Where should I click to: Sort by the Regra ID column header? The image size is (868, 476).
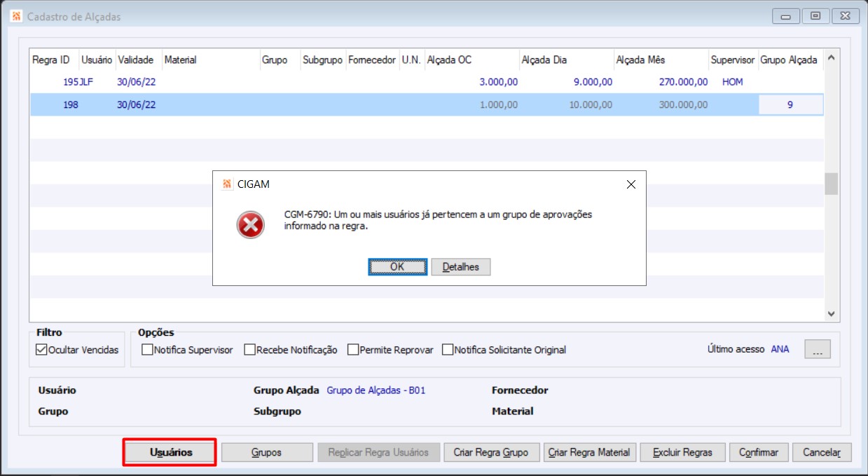click(x=53, y=60)
